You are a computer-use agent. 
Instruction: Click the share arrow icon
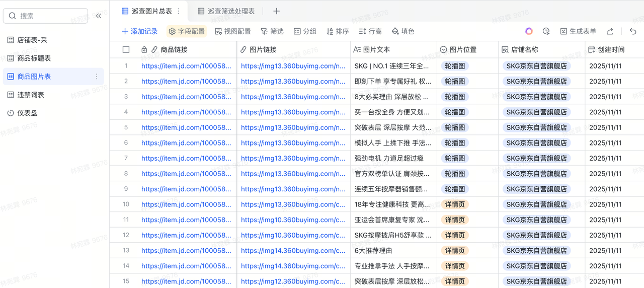[610, 31]
